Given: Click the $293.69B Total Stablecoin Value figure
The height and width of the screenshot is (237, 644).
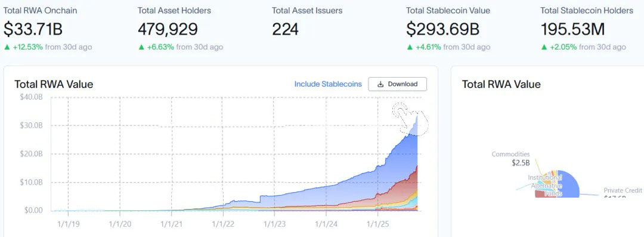Looking at the screenshot, I should tap(442, 29).
